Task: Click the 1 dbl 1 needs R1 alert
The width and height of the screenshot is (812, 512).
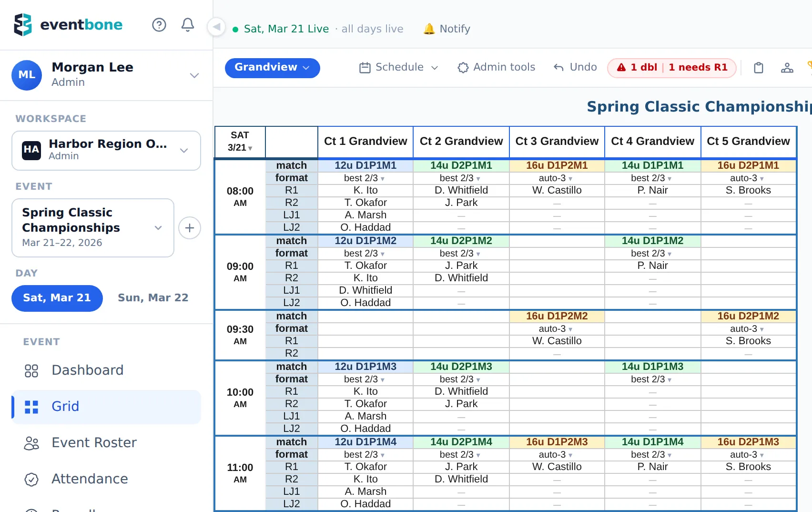Action: tap(672, 68)
